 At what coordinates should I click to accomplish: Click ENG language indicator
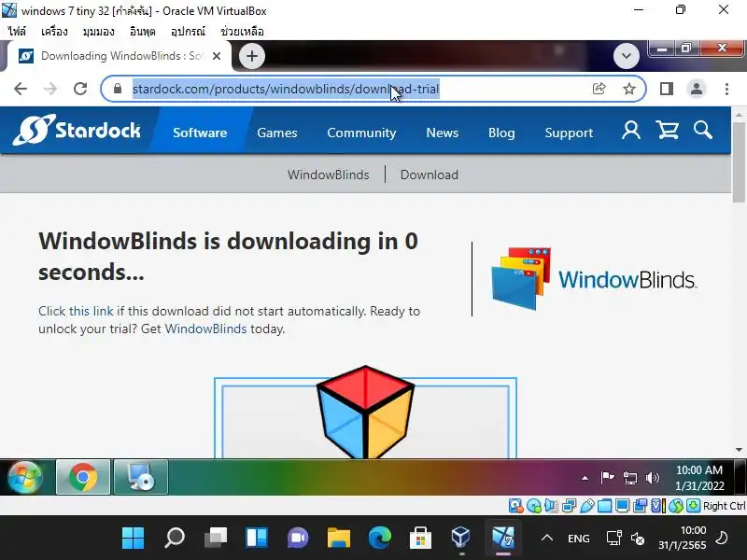(578, 539)
